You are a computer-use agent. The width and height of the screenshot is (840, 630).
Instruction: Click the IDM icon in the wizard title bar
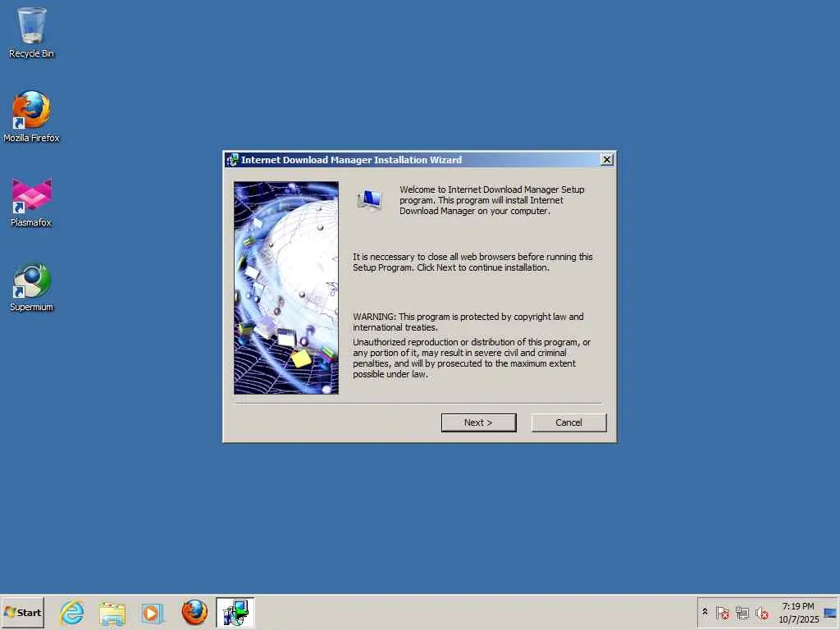tap(232, 160)
